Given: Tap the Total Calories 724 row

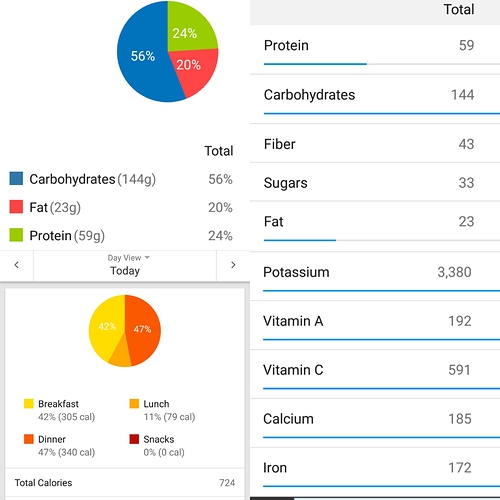Looking at the screenshot, I should point(125,483).
